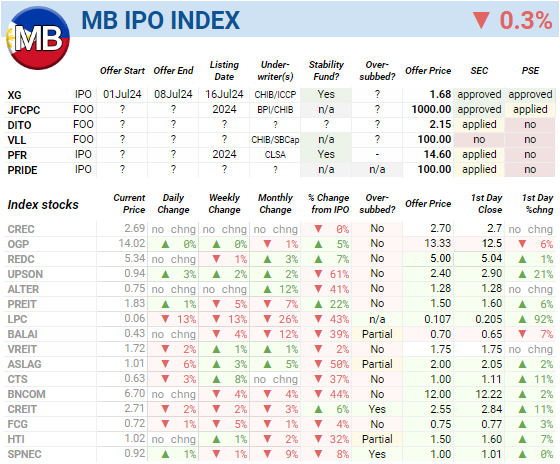The height and width of the screenshot is (464, 560).
Task: Click LPC 1st day change "92%"
Action: [x=544, y=319]
